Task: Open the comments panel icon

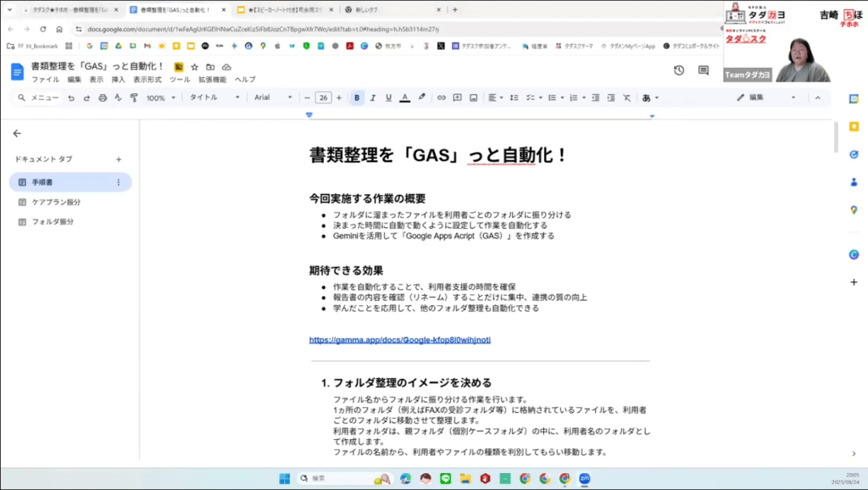Action: pyautogui.click(x=703, y=70)
